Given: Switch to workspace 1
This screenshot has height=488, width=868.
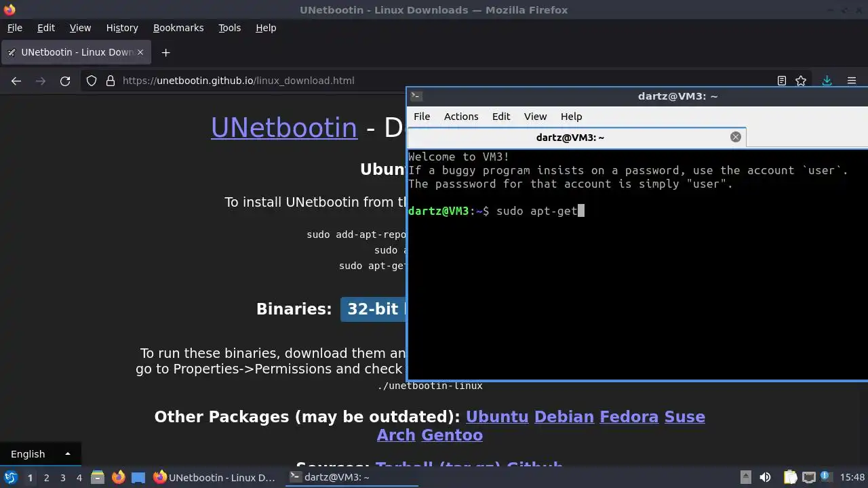Looking at the screenshot, I should click(30, 478).
